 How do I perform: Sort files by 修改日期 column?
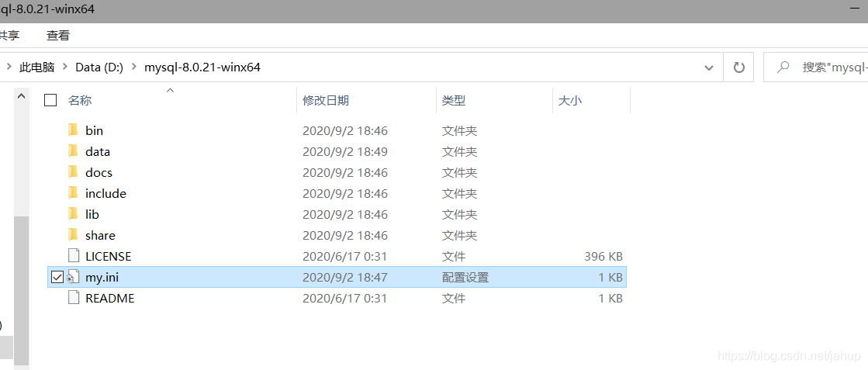326,100
